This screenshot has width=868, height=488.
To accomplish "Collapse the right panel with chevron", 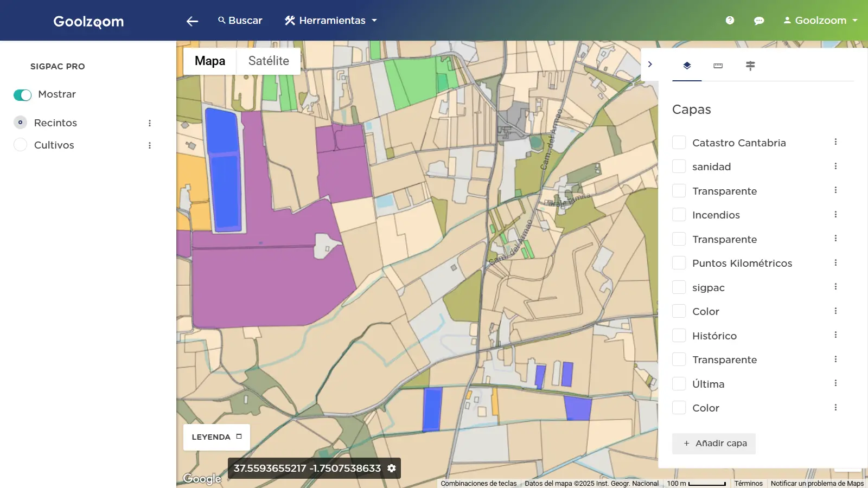I will click(650, 65).
